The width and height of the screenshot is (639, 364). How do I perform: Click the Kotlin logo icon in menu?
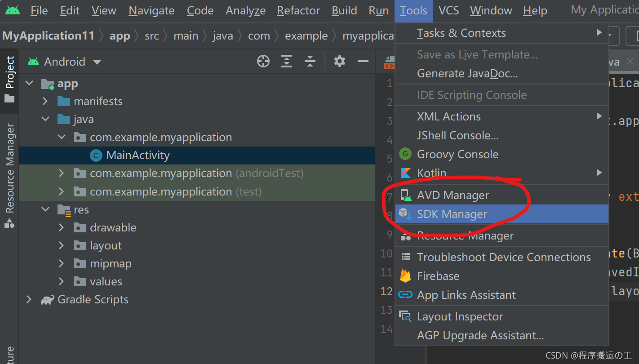(405, 173)
